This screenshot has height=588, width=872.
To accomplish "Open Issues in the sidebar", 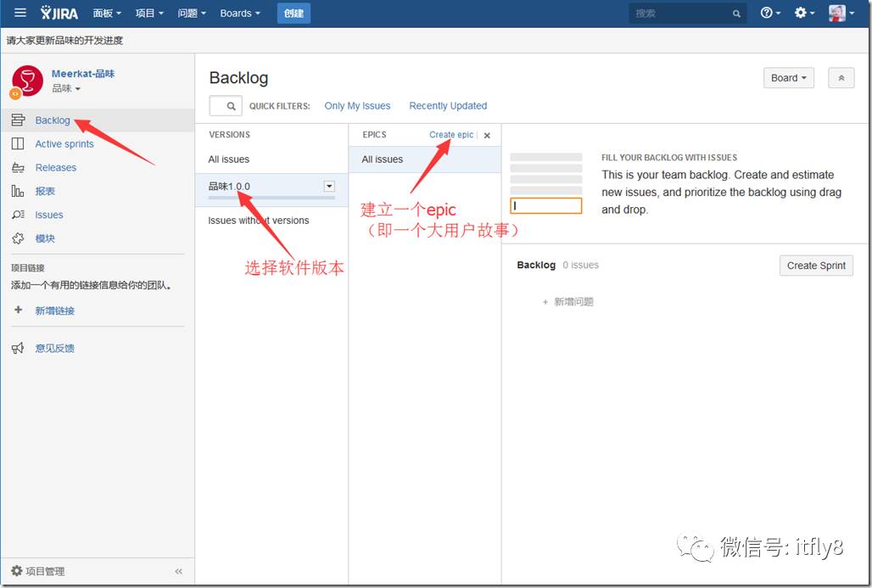I will tap(49, 215).
